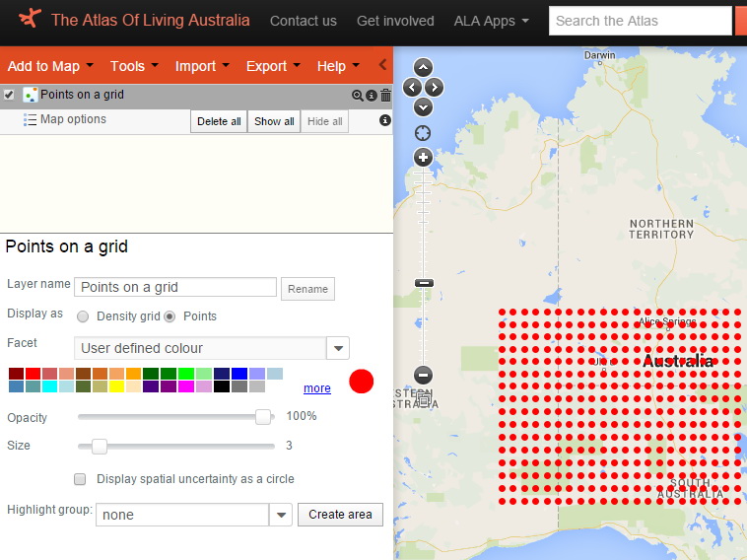This screenshot has height=560, width=747.
Task: Click the Contact us link
Action: (x=304, y=21)
